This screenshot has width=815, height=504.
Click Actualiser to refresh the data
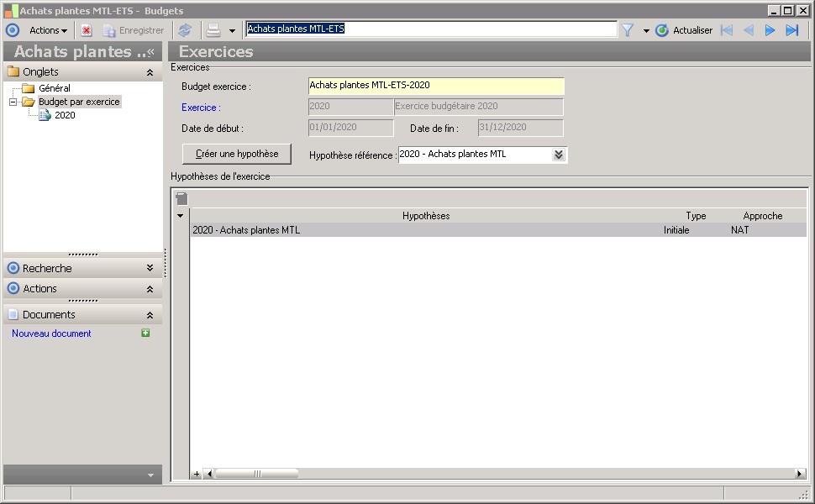(x=684, y=30)
